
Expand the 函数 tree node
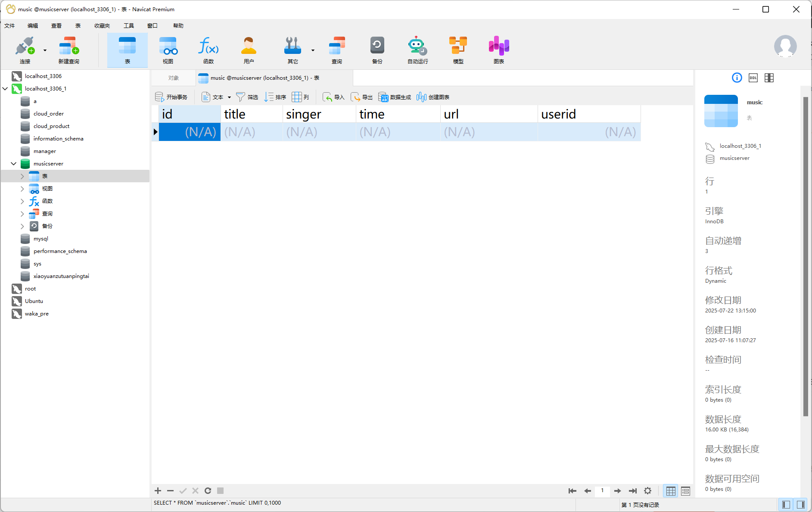pos(22,201)
